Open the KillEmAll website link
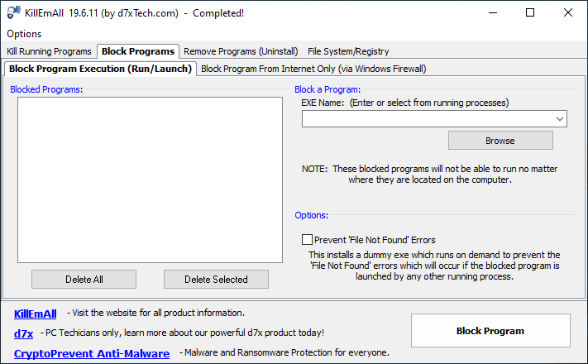The width and height of the screenshot is (588, 364). [36, 314]
